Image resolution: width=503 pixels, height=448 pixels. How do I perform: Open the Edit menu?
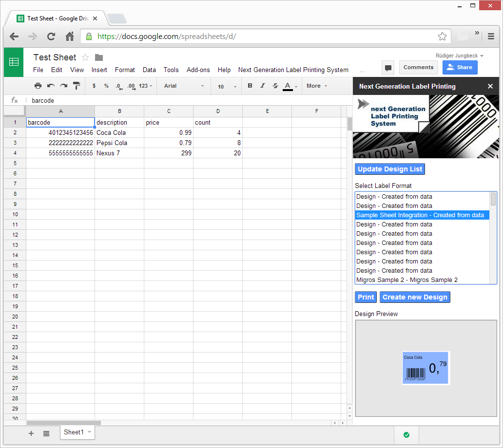coord(57,70)
